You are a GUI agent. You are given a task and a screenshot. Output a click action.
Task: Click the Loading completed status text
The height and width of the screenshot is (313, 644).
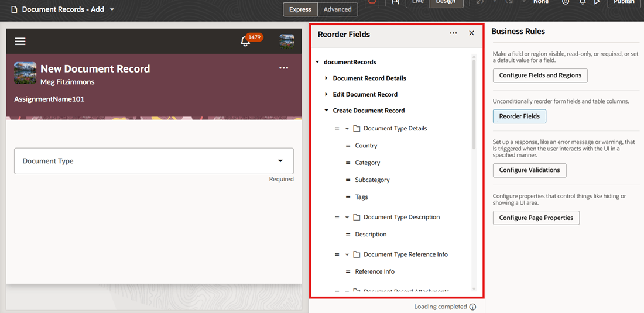pos(440,307)
